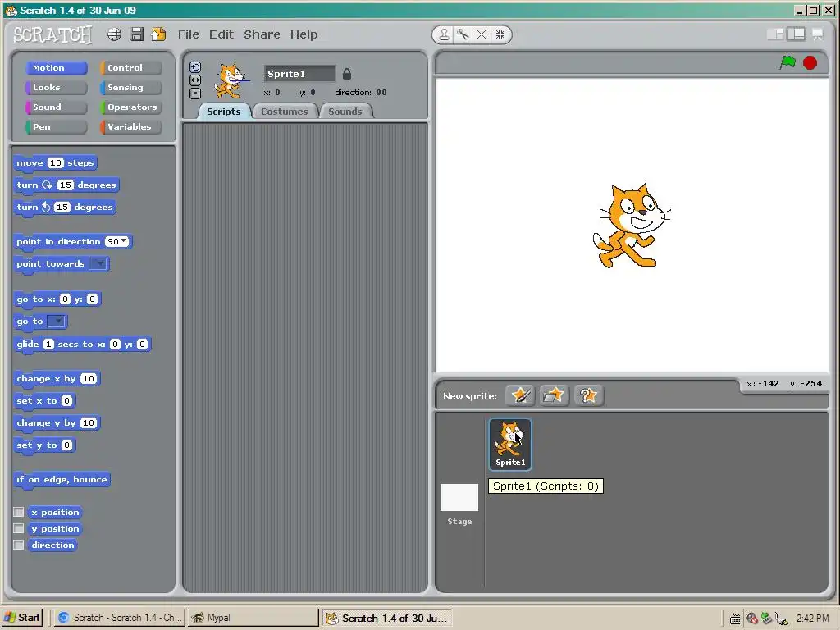Select the delete scissors tool
Viewport: 840px width, 630px height.
point(463,34)
